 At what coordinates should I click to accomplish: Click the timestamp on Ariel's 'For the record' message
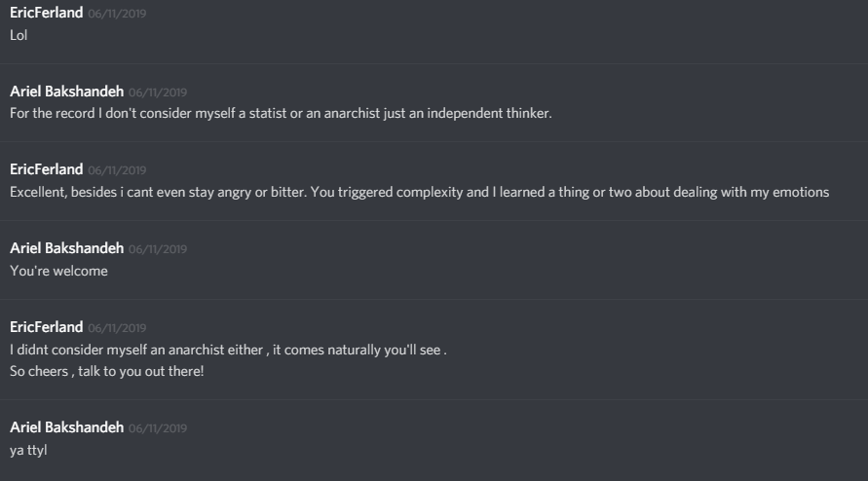(158, 92)
